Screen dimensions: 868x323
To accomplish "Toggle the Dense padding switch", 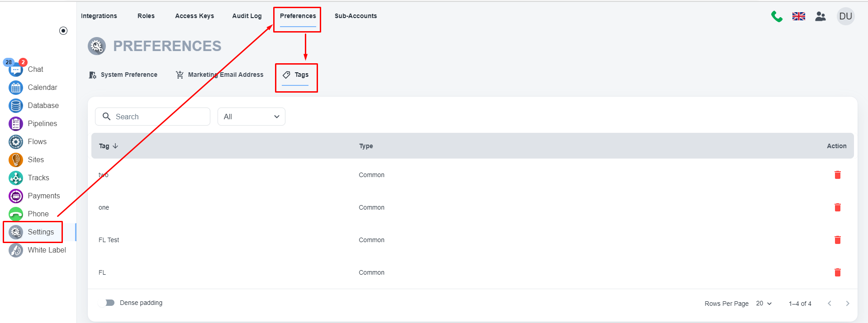I will pyautogui.click(x=108, y=303).
